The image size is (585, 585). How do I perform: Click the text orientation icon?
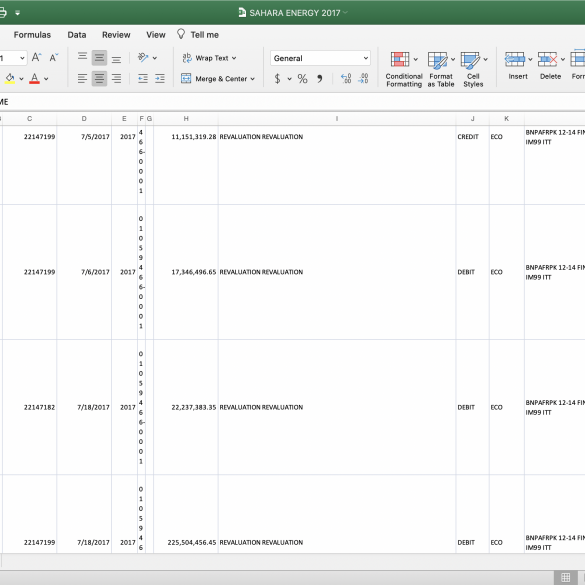[143, 57]
